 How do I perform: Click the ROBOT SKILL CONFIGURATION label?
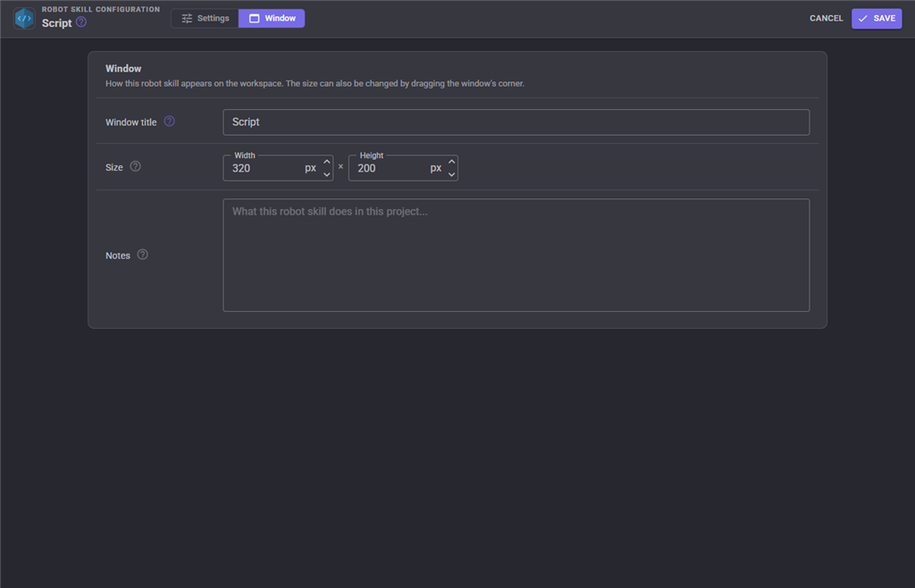101,9
